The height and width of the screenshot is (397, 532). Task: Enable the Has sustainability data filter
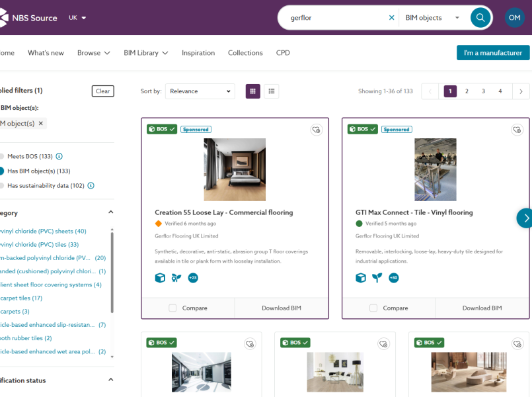pos(2,186)
